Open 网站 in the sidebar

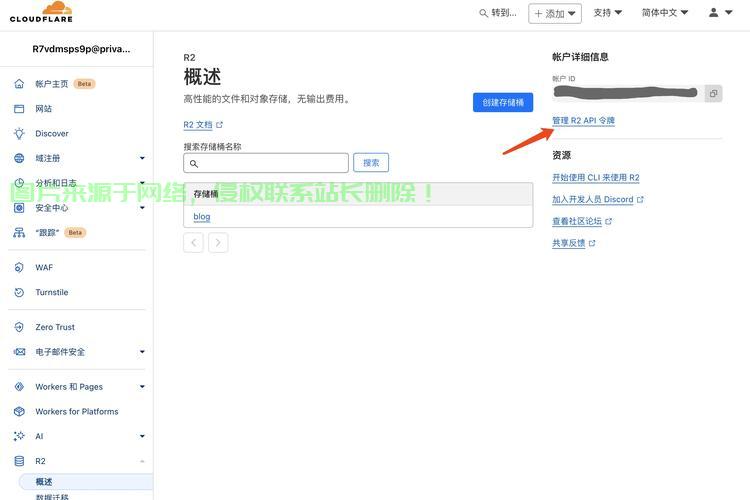pyautogui.click(x=44, y=109)
